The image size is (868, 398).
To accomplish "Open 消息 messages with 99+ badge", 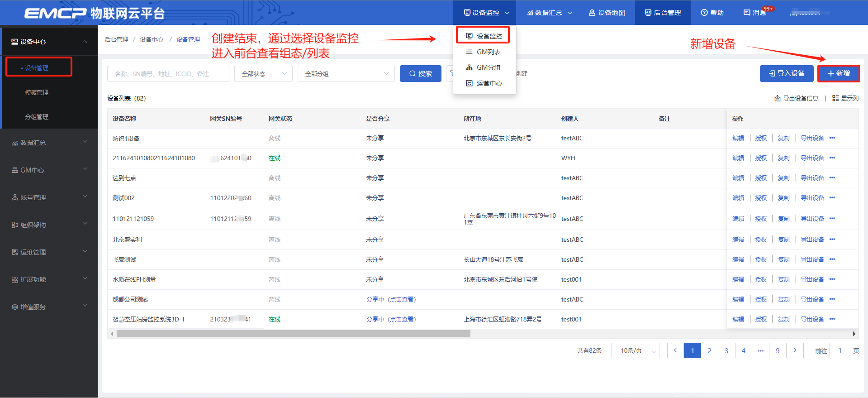I will 755,13.
